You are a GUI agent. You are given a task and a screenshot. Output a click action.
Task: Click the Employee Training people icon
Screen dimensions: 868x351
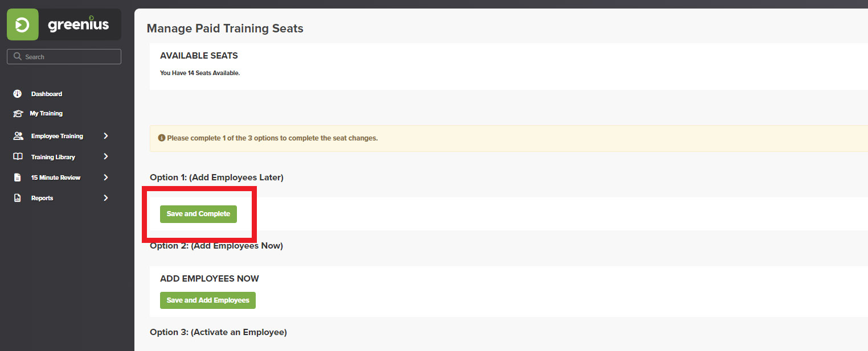pyautogui.click(x=18, y=136)
